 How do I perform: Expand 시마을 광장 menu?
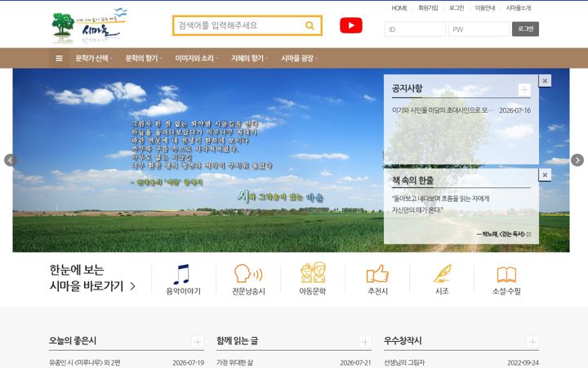(299, 58)
